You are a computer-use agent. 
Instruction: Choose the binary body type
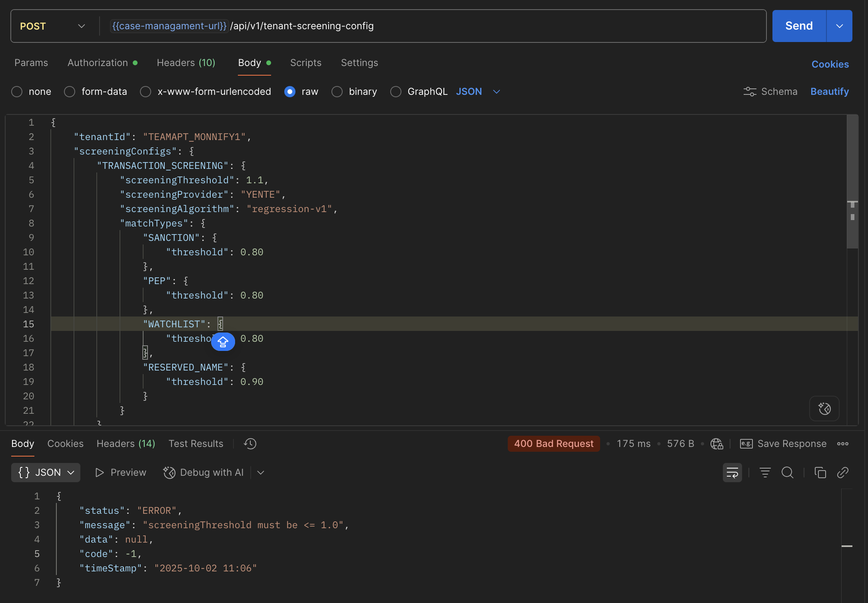(x=337, y=92)
